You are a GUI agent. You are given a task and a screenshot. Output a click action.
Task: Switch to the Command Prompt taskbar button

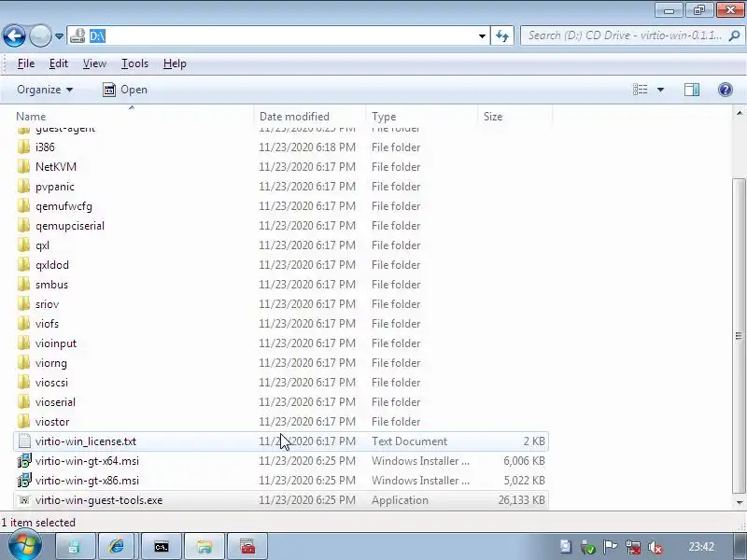point(161,546)
